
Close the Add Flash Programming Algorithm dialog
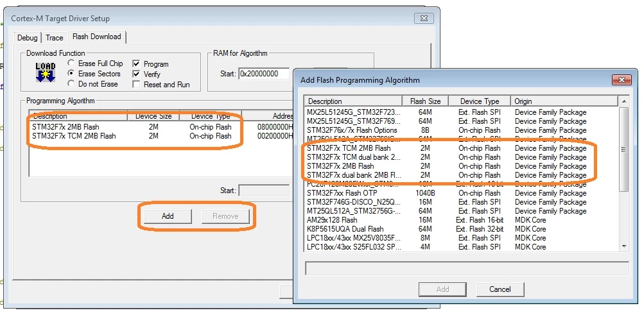click(x=622, y=80)
